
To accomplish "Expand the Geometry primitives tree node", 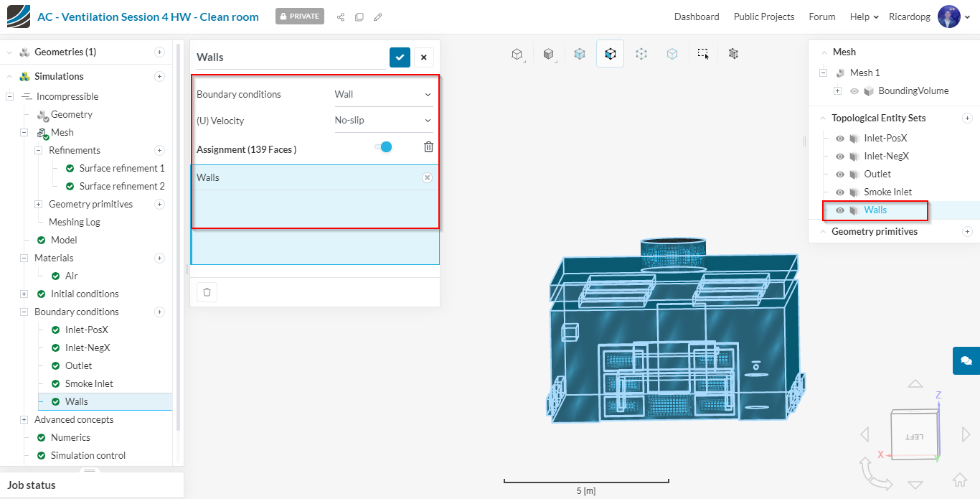I will coord(39,205).
